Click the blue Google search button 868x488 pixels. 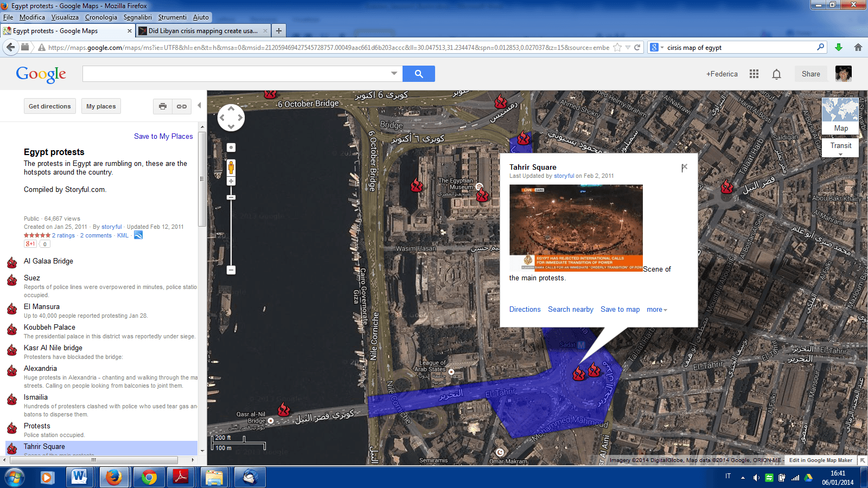pos(418,74)
